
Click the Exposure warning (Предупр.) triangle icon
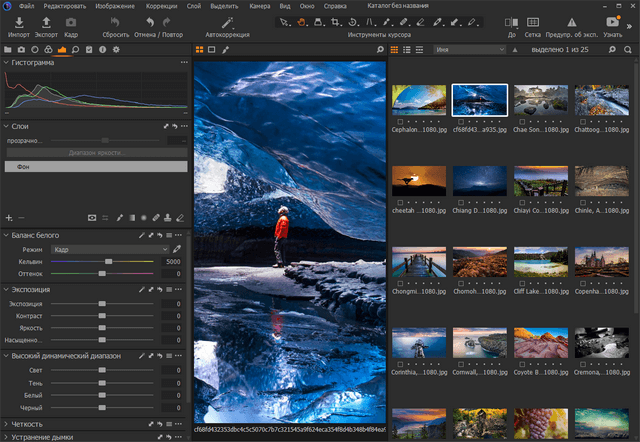click(x=572, y=22)
